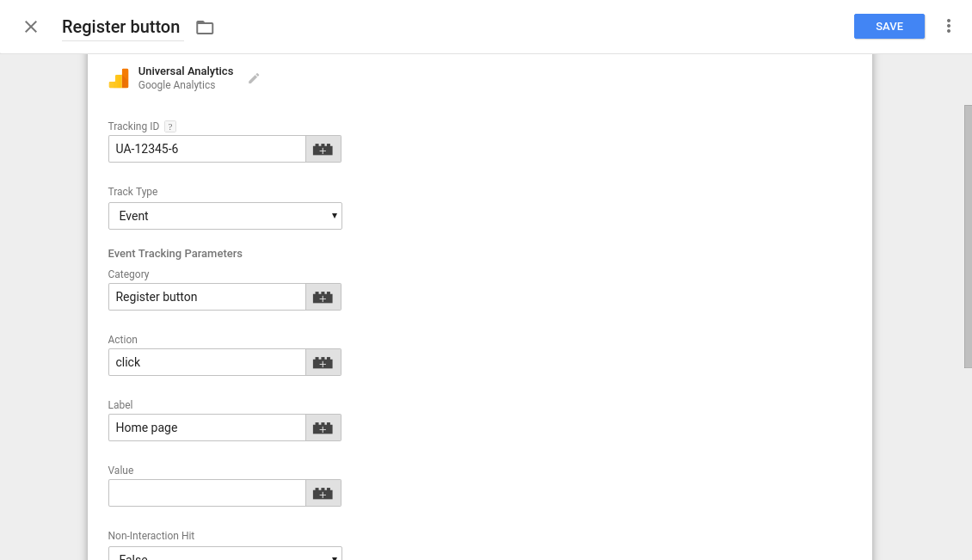Click the variable picker icon beside Tracking ID

click(x=323, y=149)
